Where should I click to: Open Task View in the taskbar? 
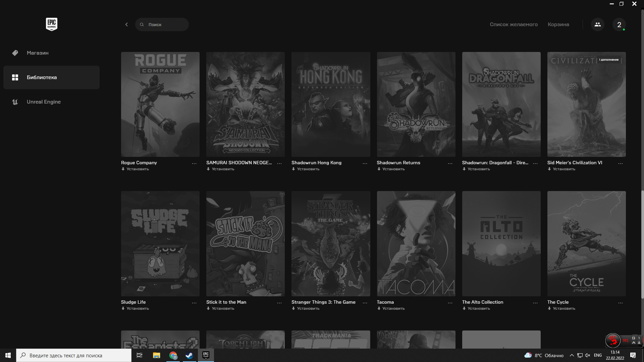(140, 355)
